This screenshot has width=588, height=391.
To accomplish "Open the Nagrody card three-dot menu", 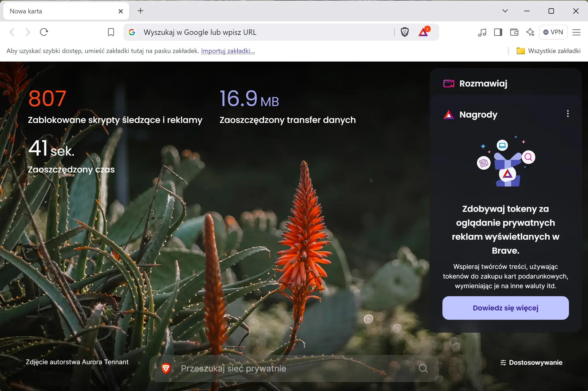I will (568, 114).
